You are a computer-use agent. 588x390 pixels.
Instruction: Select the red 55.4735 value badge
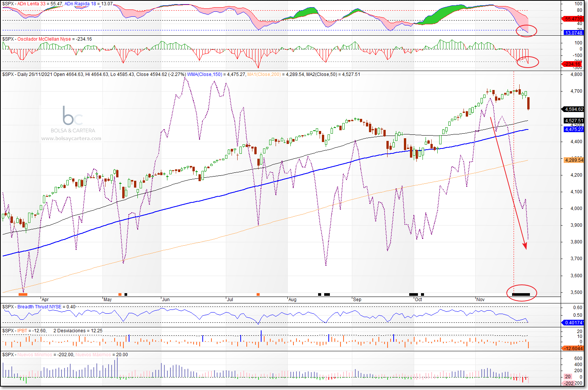pos(573,19)
